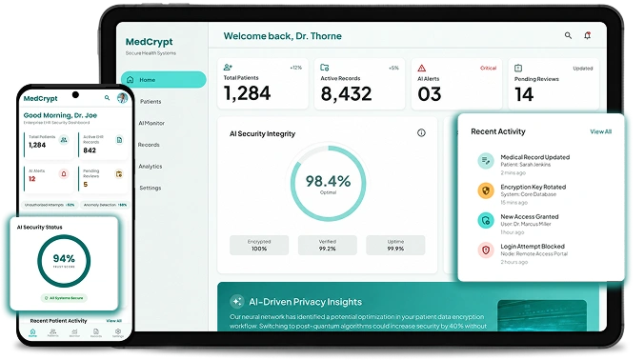
Task: Click the Encryption Key Rotated shield icon
Action: tap(486, 190)
